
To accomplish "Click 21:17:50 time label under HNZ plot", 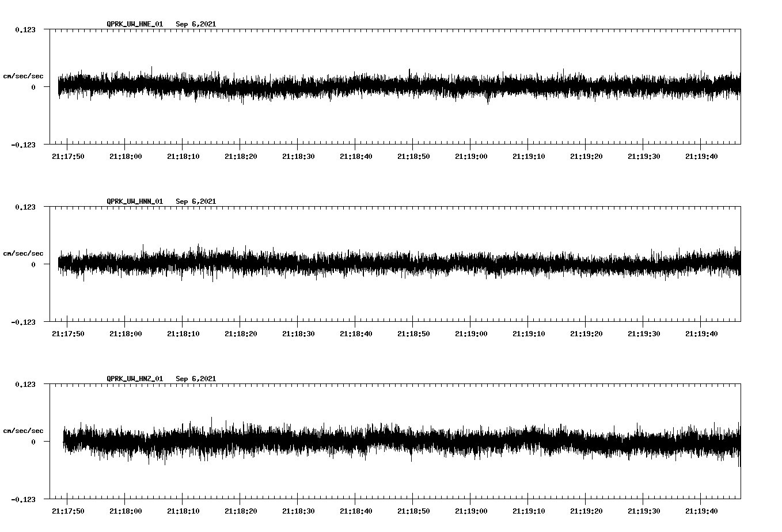I will point(68,511).
